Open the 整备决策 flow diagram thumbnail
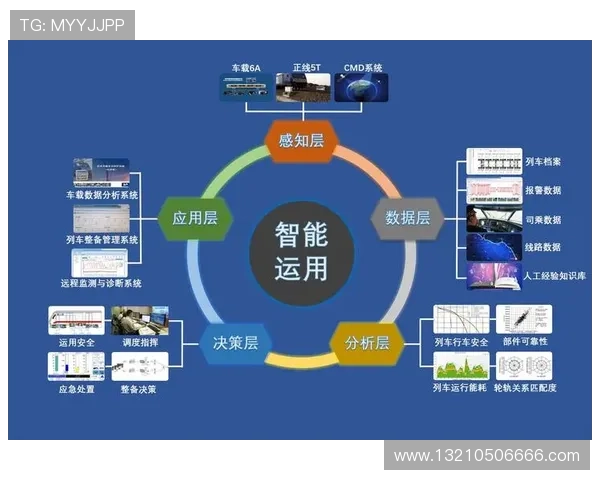 coord(140,367)
